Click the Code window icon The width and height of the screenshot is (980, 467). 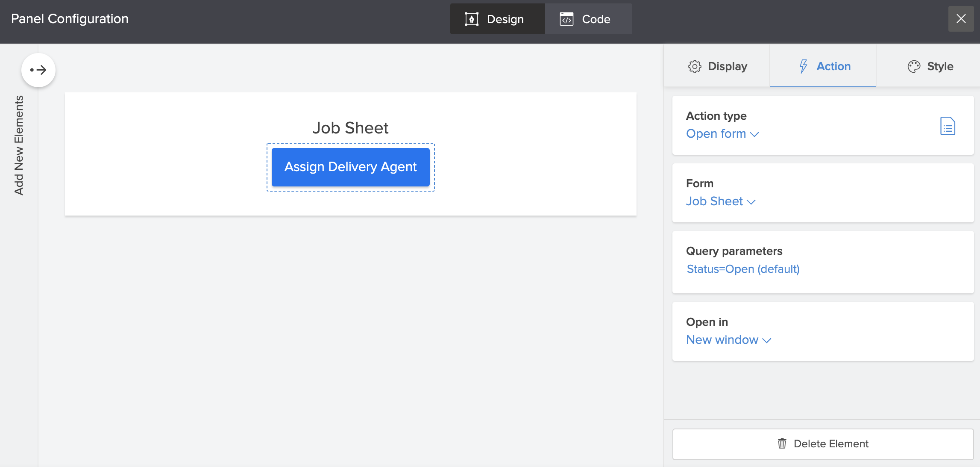[x=566, y=19]
